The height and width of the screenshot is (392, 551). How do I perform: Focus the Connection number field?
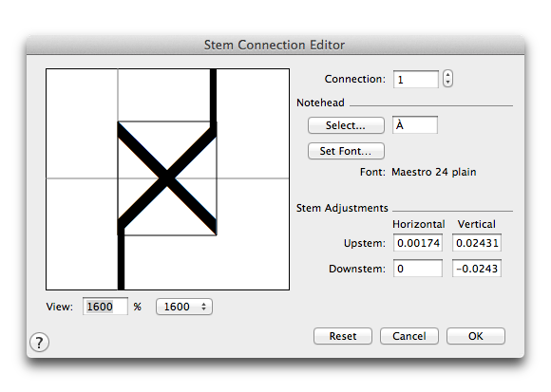point(416,80)
